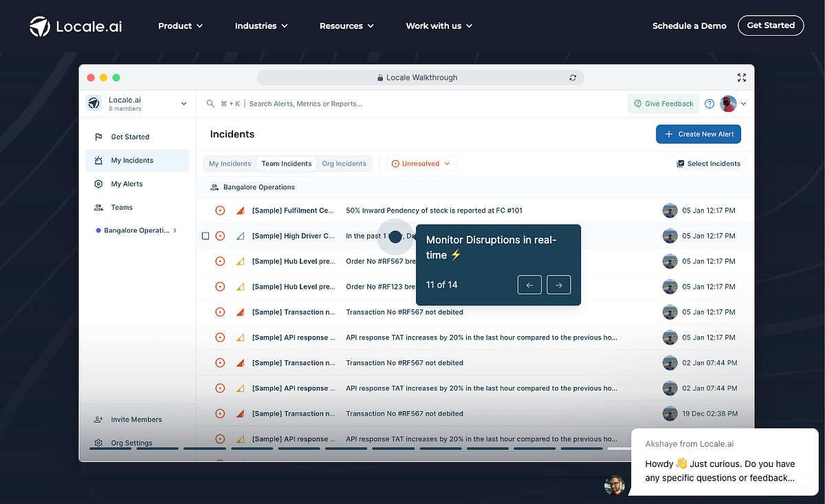Click unresolved status icon on High Driver C... row
This screenshot has height=504, width=825.
(220, 236)
